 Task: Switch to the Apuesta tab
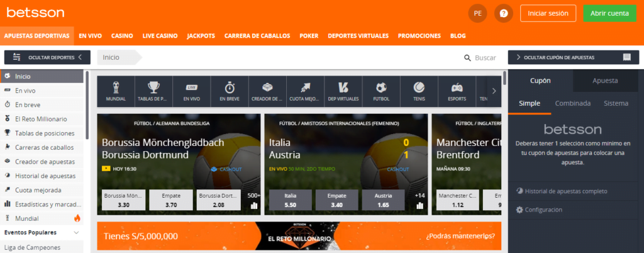[x=605, y=81]
